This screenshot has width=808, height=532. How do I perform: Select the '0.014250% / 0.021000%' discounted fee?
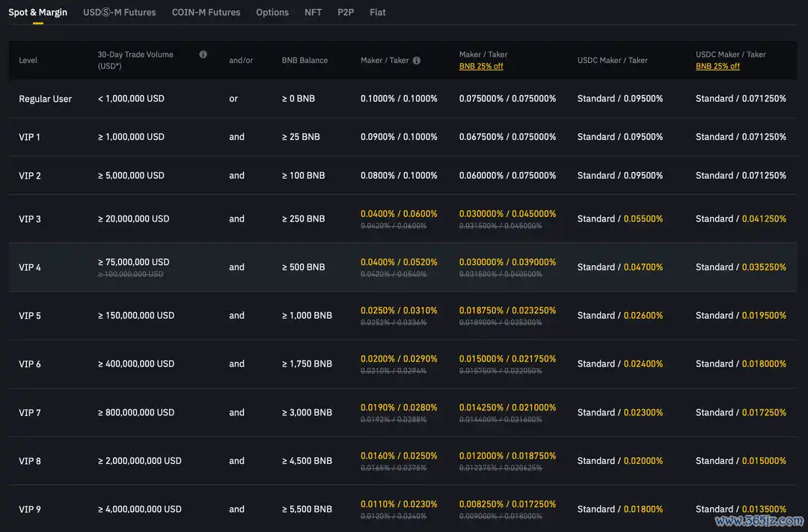pos(507,407)
